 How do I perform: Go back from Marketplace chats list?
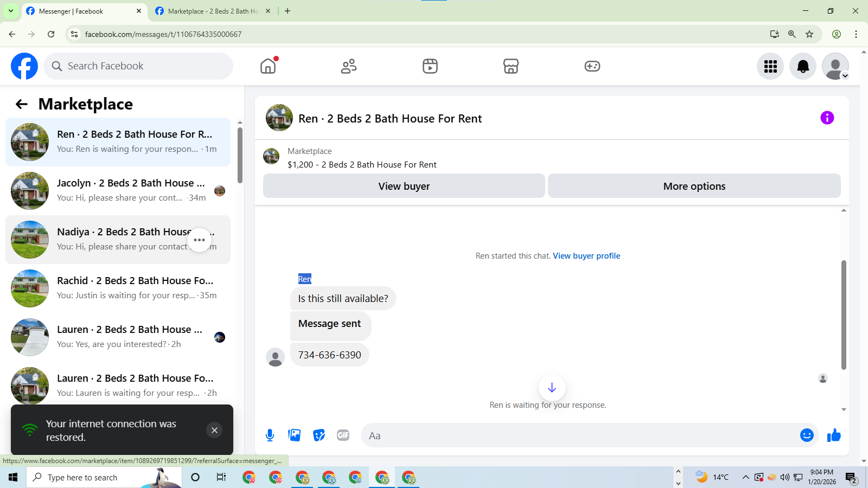click(x=22, y=104)
